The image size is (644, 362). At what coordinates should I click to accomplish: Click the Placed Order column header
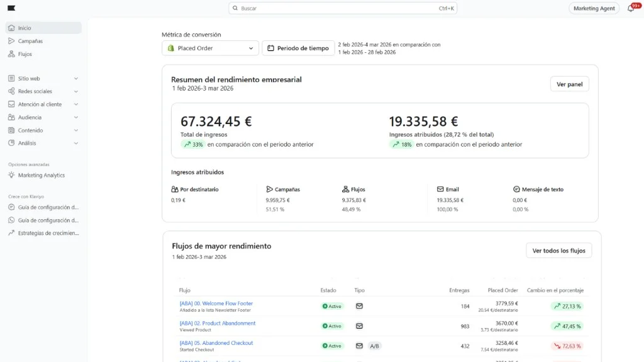coord(502,290)
